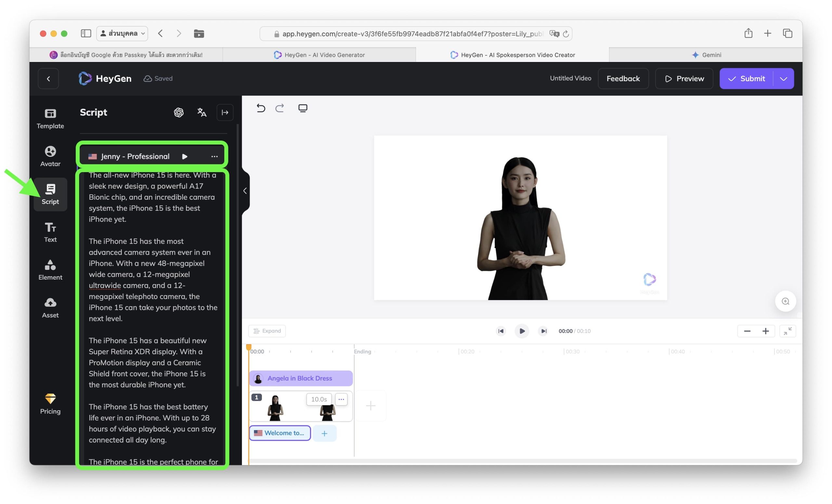Click the Feedback button
832x504 pixels.
pyautogui.click(x=623, y=79)
